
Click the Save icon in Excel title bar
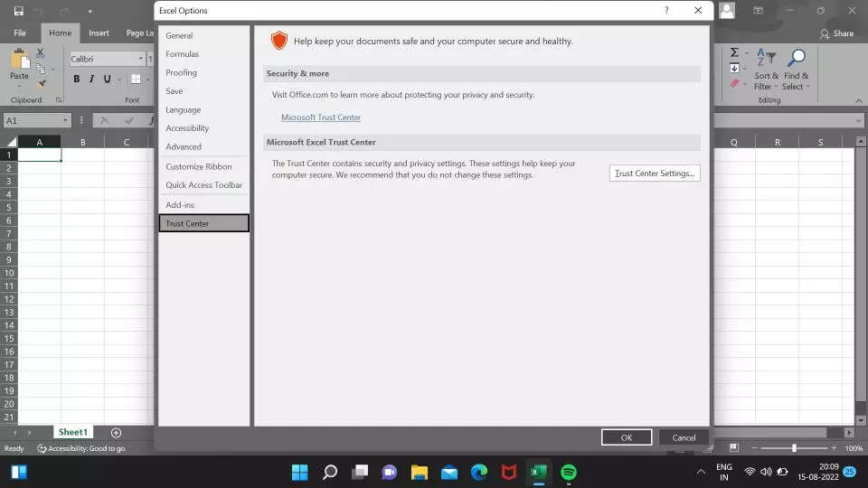18,11
